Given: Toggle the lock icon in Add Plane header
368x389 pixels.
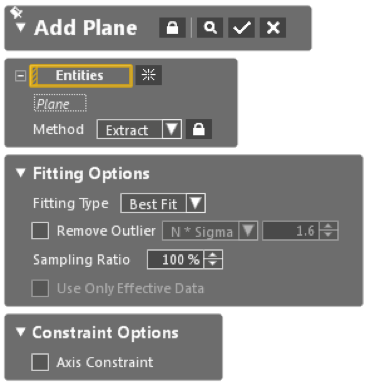Looking at the screenshot, I should tap(172, 28).
